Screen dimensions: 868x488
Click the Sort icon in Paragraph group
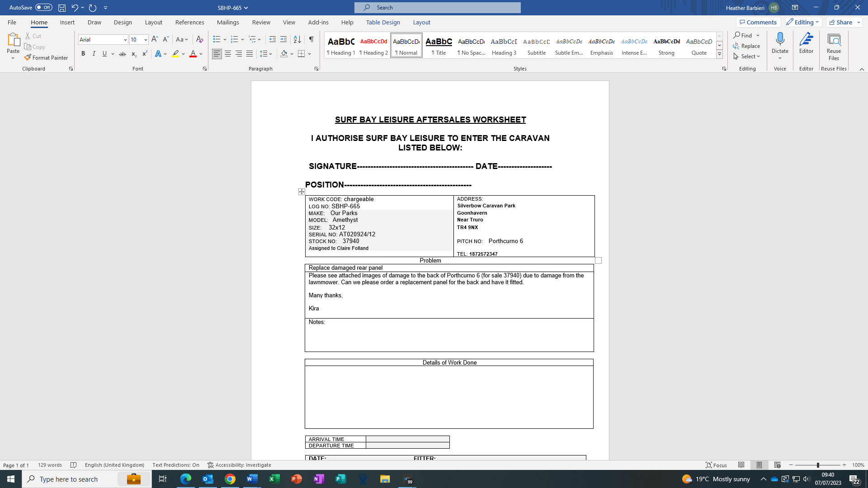tap(297, 39)
